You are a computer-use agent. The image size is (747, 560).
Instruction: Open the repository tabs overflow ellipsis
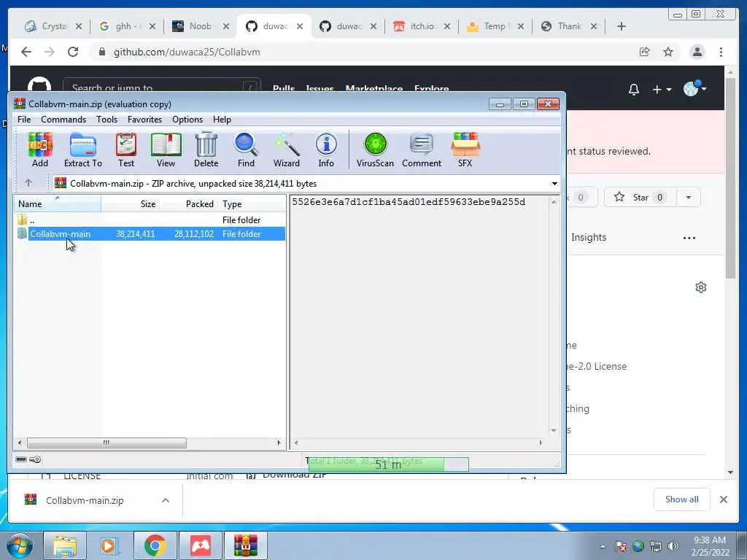point(689,238)
